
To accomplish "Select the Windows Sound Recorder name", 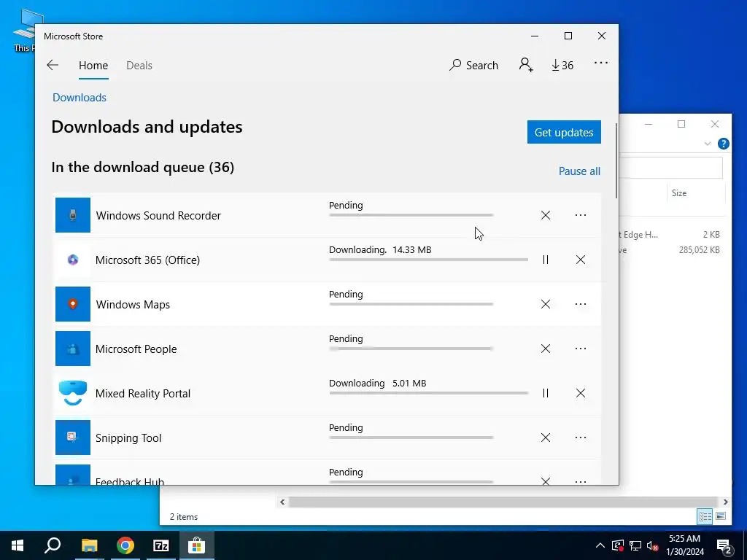I will [158, 216].
